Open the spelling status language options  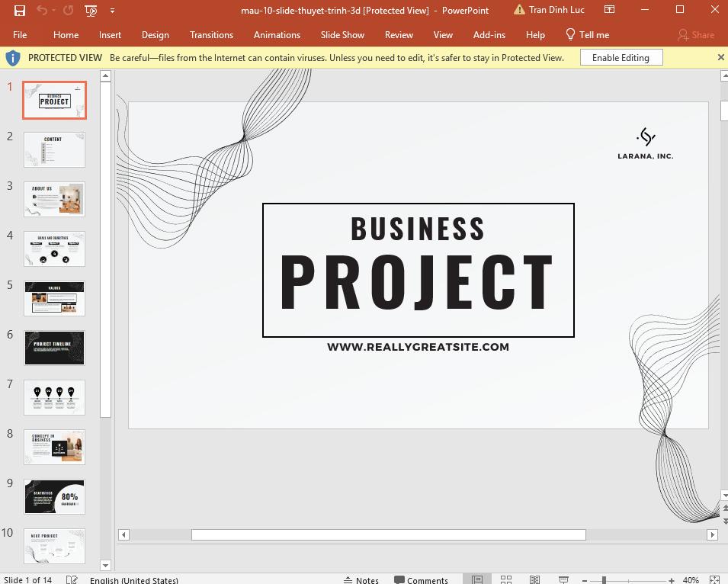click(x=134, y=580)
